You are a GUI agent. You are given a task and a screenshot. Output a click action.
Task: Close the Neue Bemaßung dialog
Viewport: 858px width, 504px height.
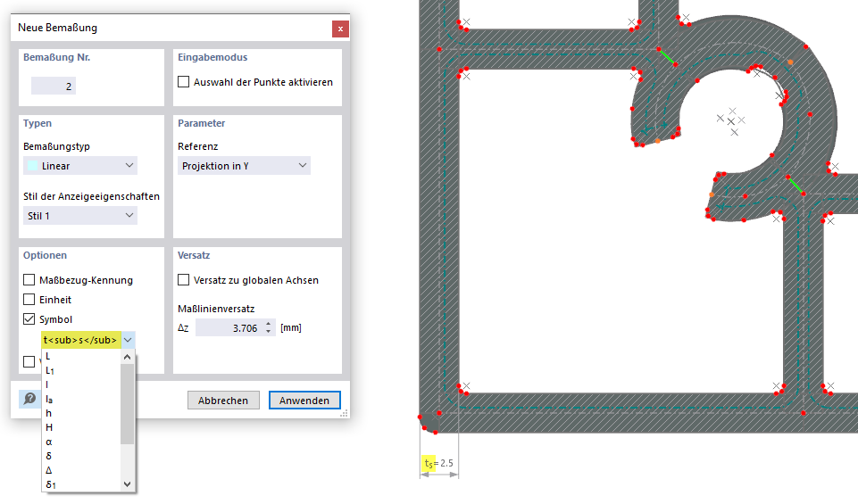pyautogui.click(x=340, y=29)
